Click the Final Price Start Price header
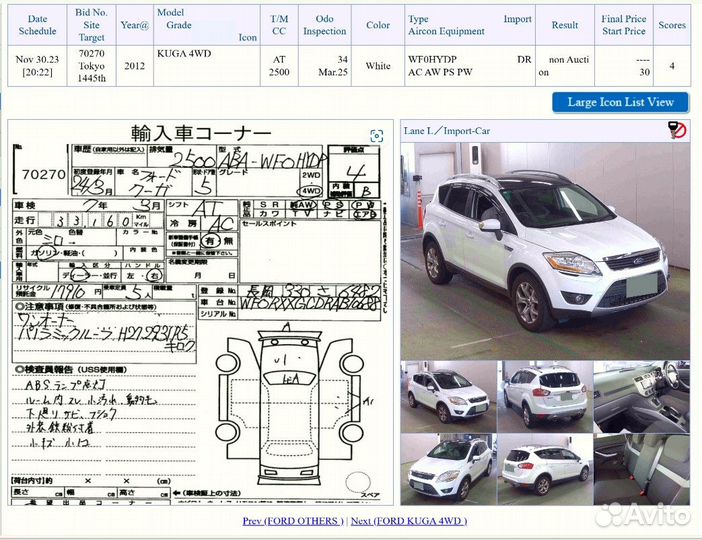702x540 pixels. [624, 25]
